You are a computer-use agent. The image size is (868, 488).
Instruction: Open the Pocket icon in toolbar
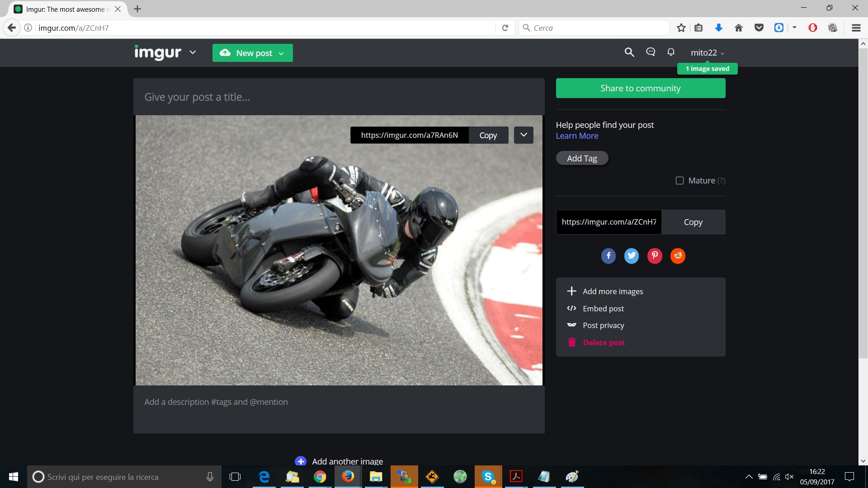(759, 28)
